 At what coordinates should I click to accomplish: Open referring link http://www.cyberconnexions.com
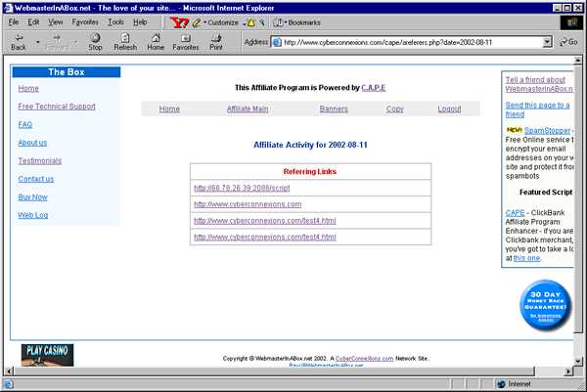click(248, 204)
